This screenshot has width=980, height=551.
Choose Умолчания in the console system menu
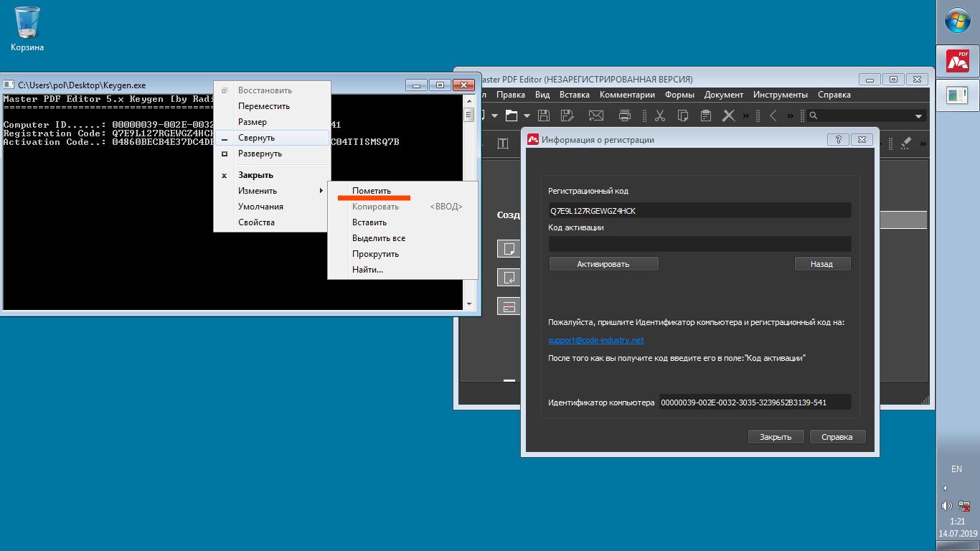pyautogui.click(x=273, y=207)
